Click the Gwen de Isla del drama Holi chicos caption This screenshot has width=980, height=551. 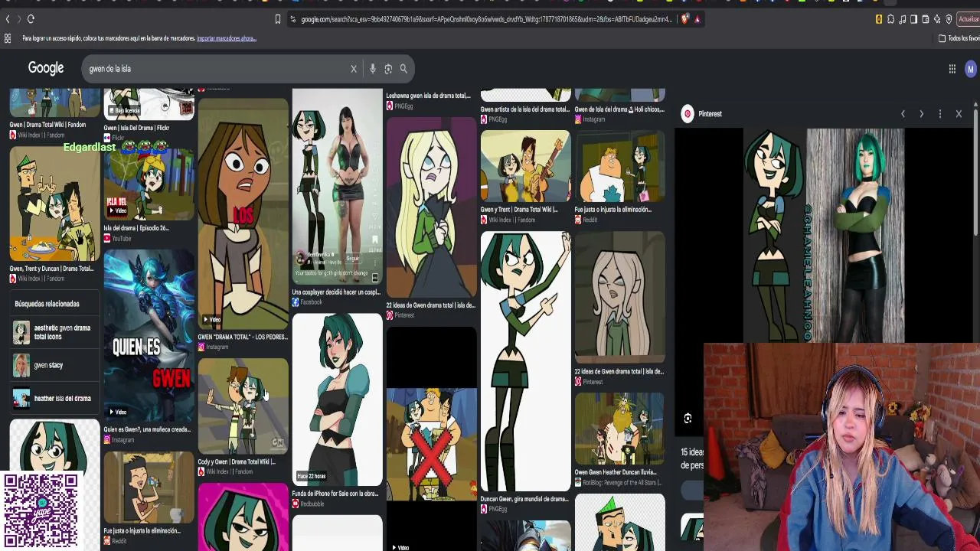pos(619,109)
